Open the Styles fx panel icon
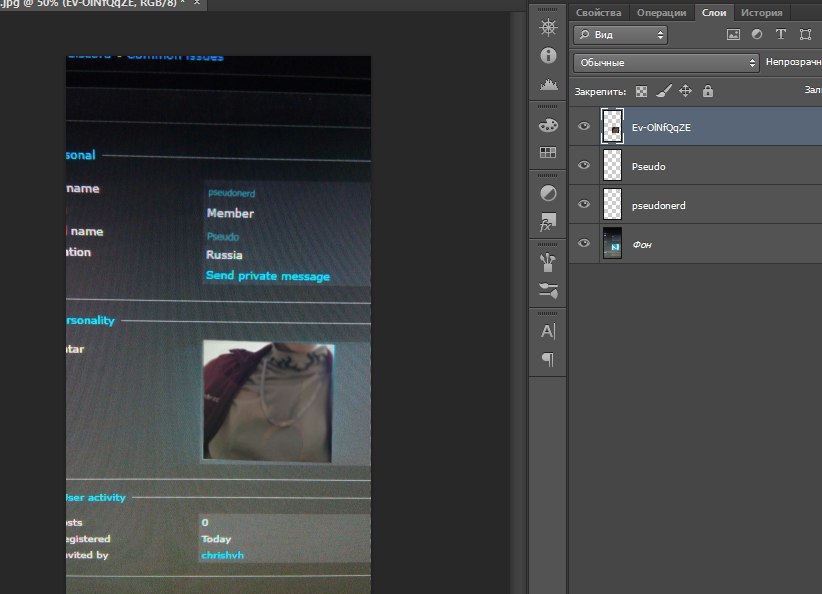 [548, 222]
